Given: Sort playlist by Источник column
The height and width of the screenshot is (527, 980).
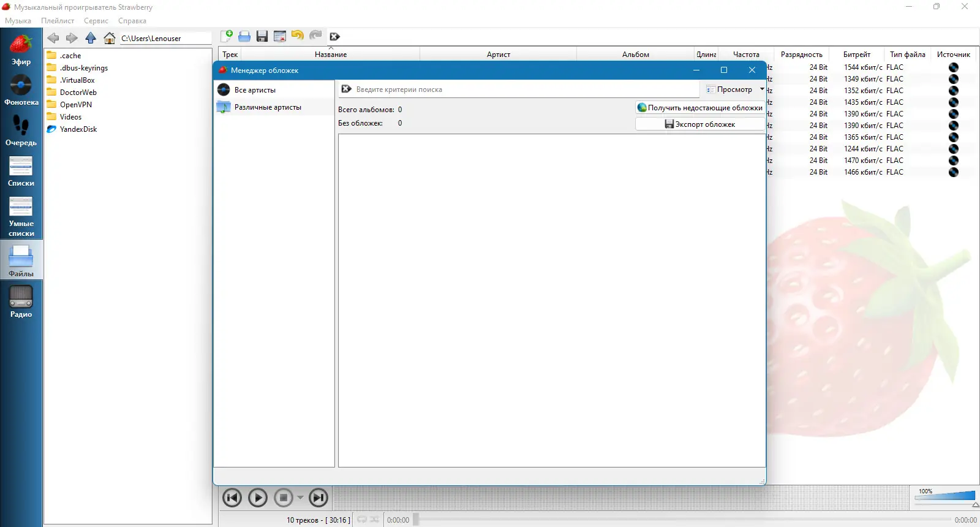Looking at the screenshot, I should [954, 55].
